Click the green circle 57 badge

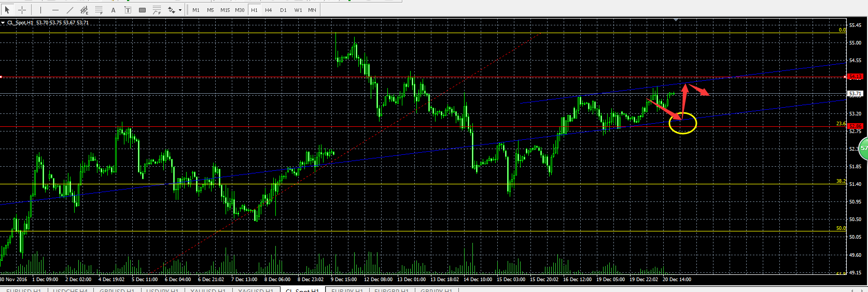click(863, 148)
